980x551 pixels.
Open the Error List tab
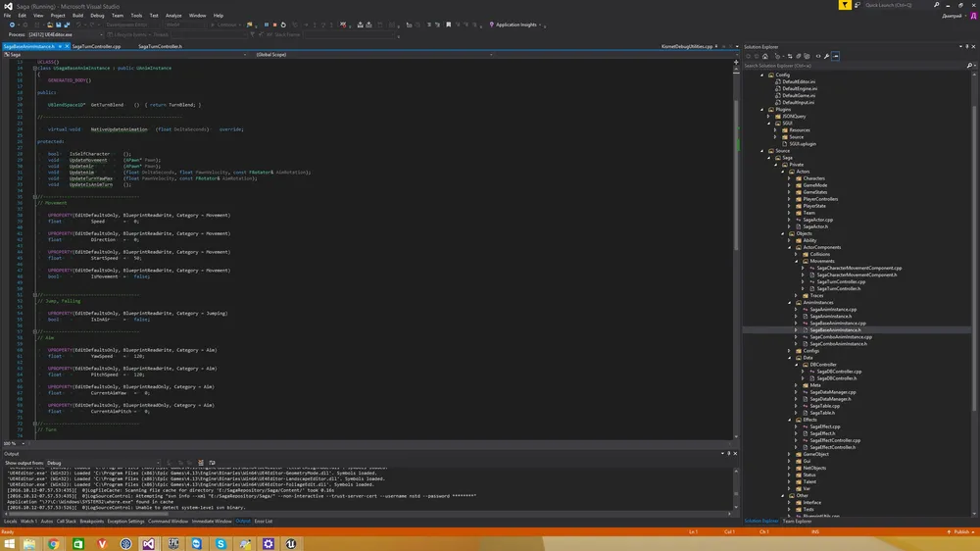coord(264,522)
